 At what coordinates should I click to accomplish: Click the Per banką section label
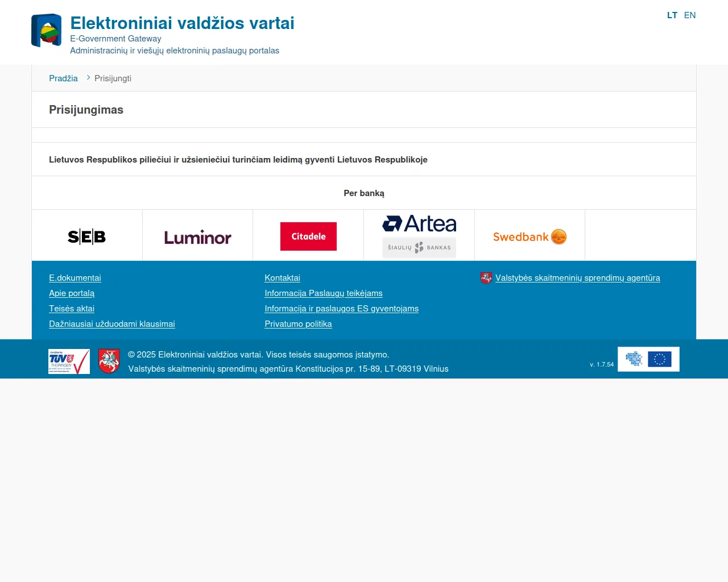364,193
